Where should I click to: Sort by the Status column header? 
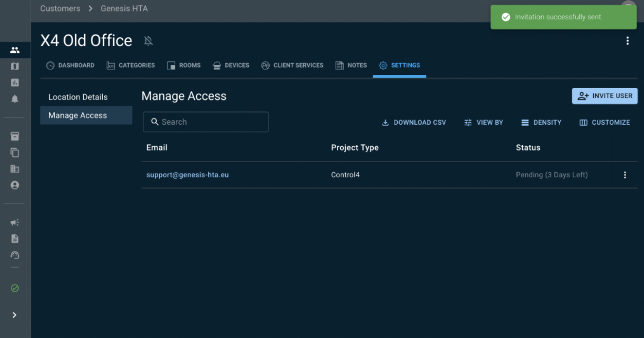528,148
